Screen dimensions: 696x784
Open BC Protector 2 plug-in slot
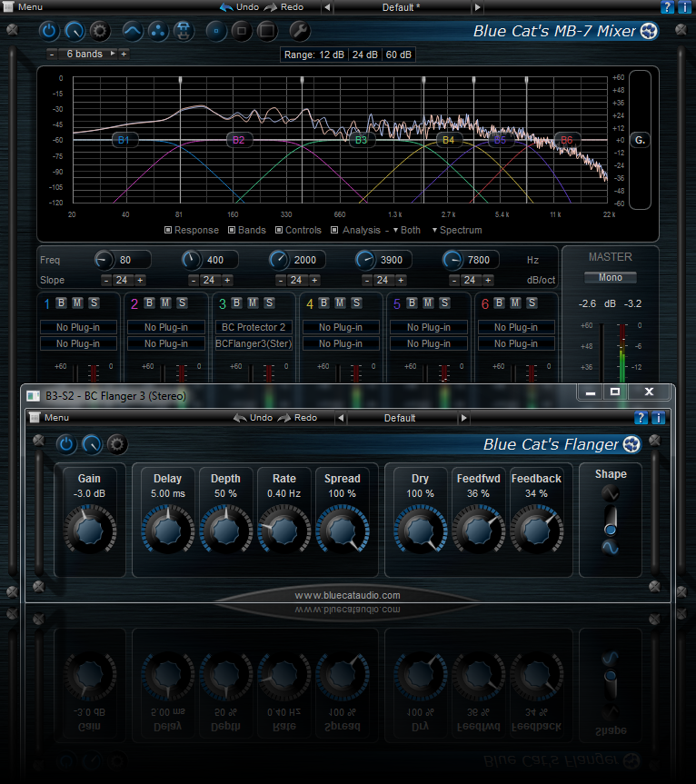point(254,328)
